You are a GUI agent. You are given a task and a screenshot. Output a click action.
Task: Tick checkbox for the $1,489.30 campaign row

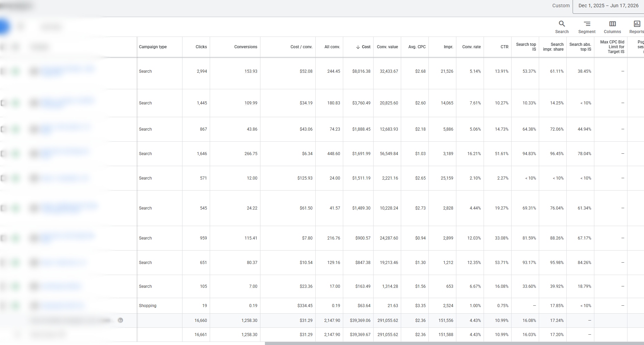point(3,208)
